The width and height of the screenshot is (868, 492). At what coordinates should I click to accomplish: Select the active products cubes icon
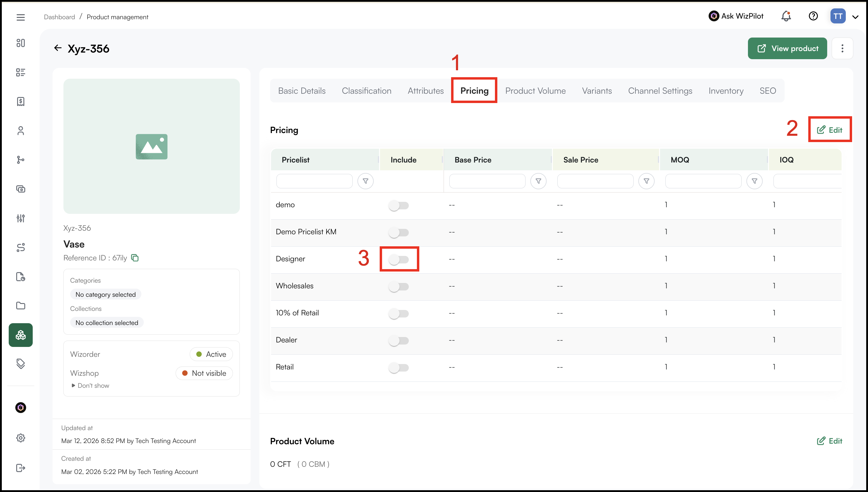tap(21, 335)
